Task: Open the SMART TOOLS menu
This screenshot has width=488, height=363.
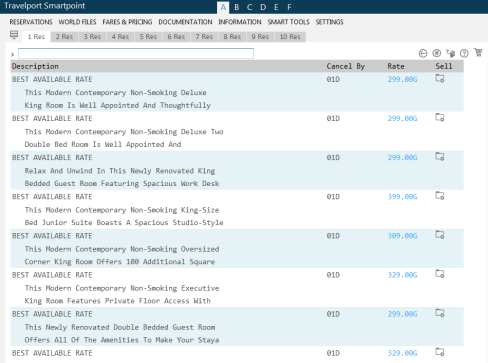Action: (x=288, y=22)
